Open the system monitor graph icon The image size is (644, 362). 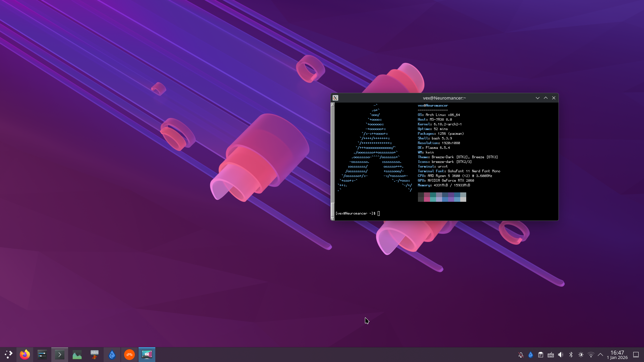coord(77,354)
